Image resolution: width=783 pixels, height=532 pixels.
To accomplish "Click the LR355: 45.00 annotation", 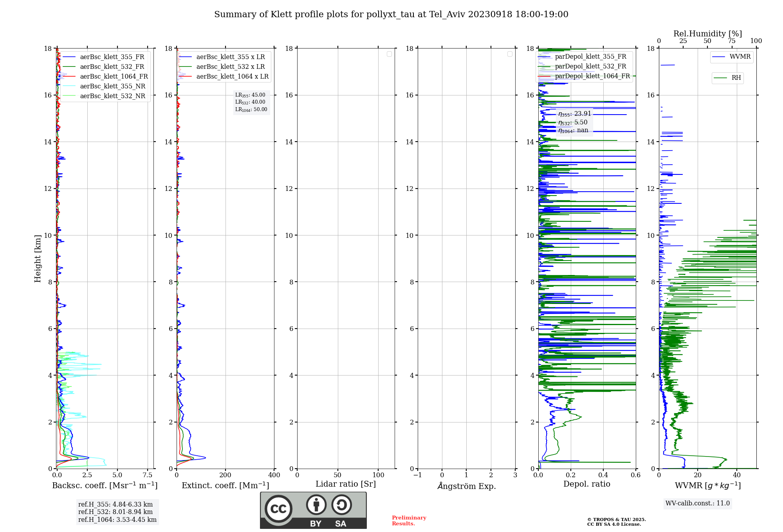I will click(x=250, y=95).
